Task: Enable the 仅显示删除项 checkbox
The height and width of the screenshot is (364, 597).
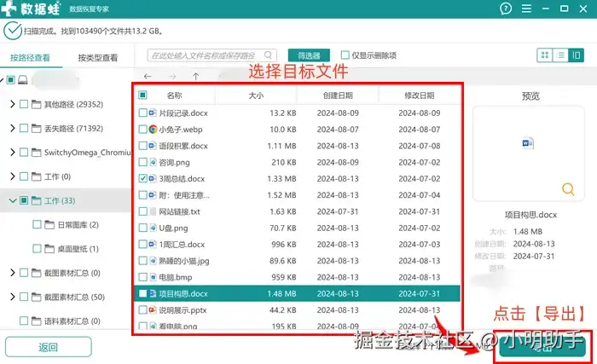Action: coord(345,55)
